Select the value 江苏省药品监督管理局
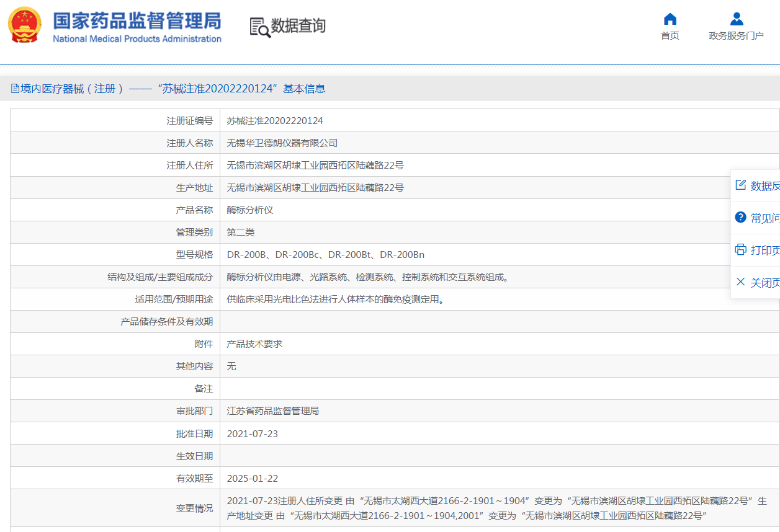The image size is (780, 532). (273, 411)
